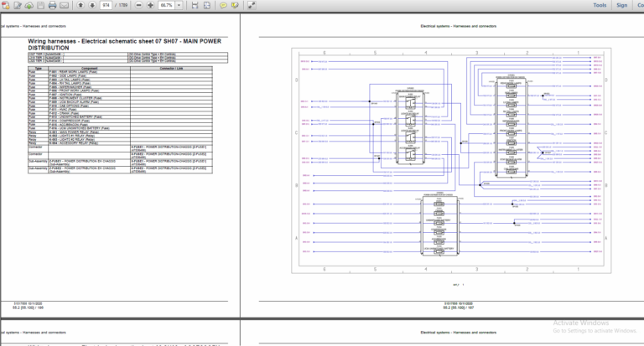Click the zoom in plus button
Viewport: 644px width, 346px height.
pyautogui.click(x=149, y=5)
